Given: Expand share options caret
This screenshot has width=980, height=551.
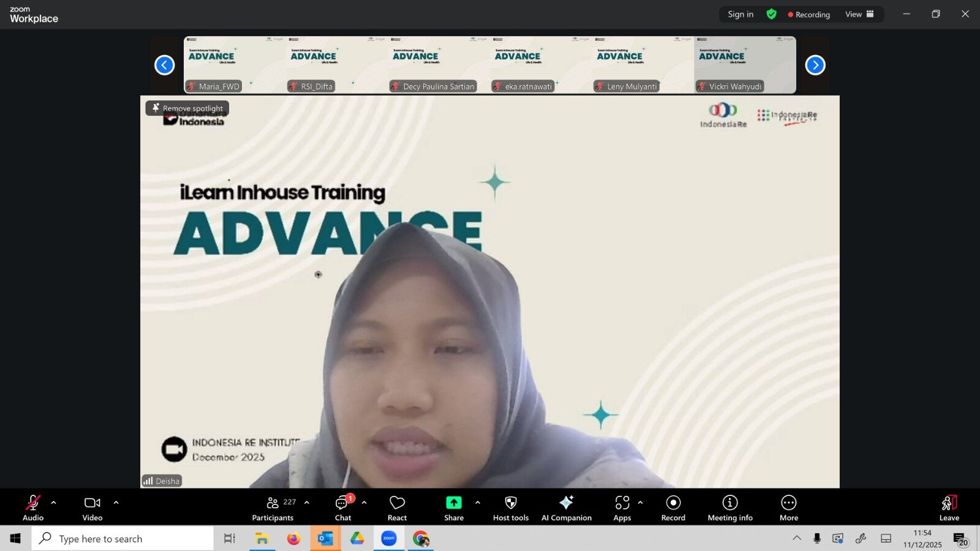Looking at the screenshot, I should click(478, 503).
